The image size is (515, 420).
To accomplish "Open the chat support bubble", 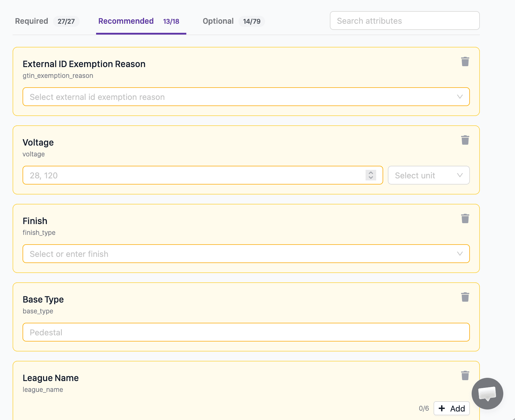I will tap(487, 393).
